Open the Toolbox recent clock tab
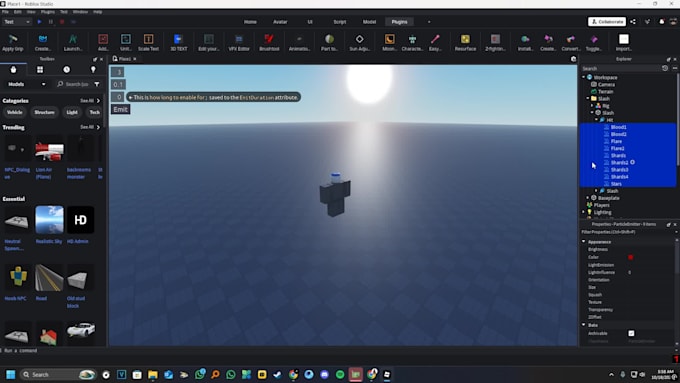The height and width of the screenshot is (383, 680). point(66,69)
